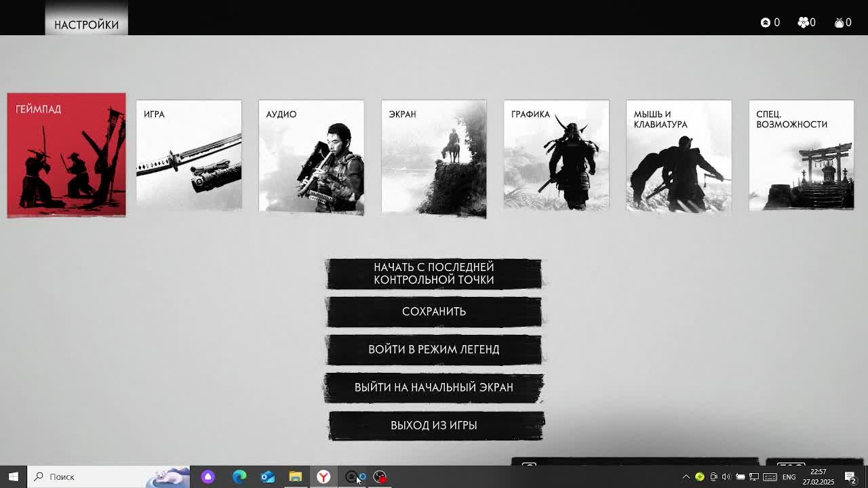Launch the Alice assistant taskbar icon
The width and height of the screenshot is (868, 488).
208,476
